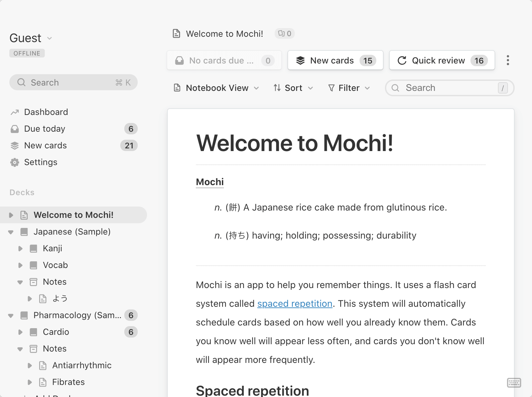Open the Sort dropdown
532x397 pixels.
click(x=293, y=88)
